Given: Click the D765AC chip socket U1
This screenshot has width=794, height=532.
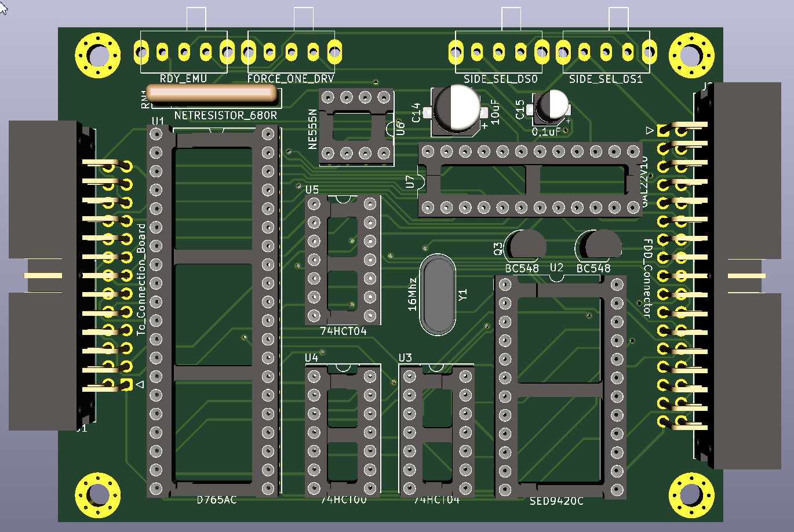Looking at the screenshot, I should tap(212, 312).
